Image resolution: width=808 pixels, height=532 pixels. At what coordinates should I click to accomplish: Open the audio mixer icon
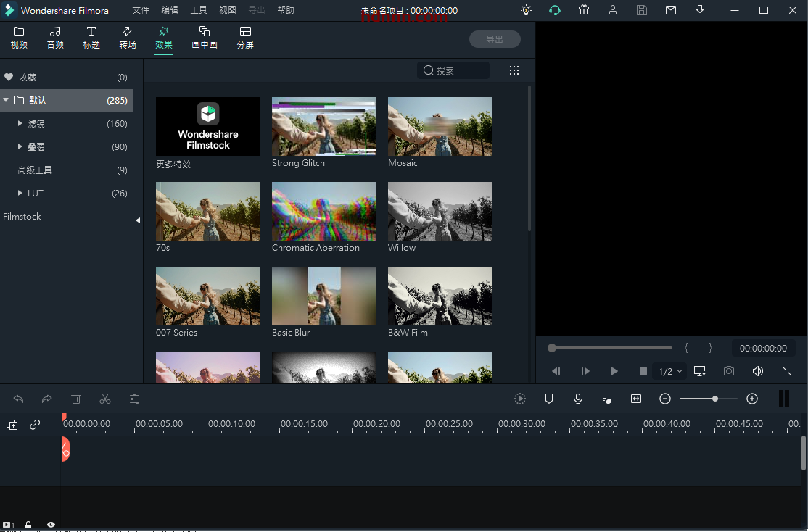click(x=607, y=399)
